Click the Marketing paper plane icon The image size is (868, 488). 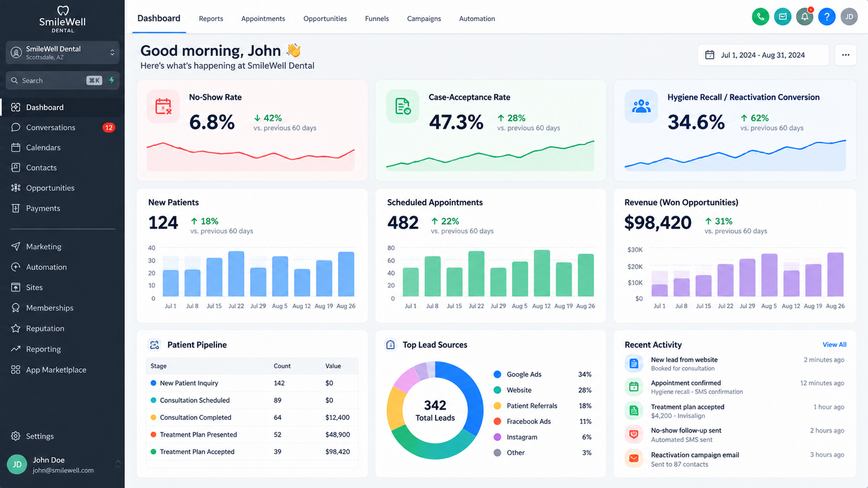pos(16,247)
